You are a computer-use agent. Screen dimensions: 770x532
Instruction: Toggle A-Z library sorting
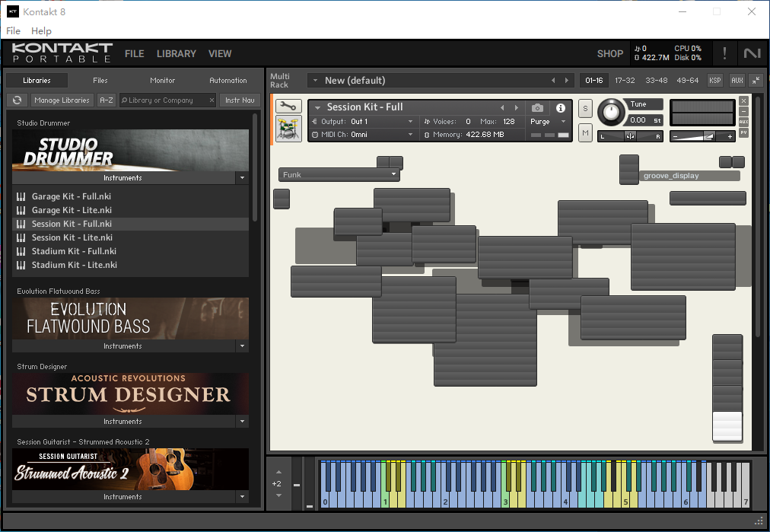(x=107, y=100)
